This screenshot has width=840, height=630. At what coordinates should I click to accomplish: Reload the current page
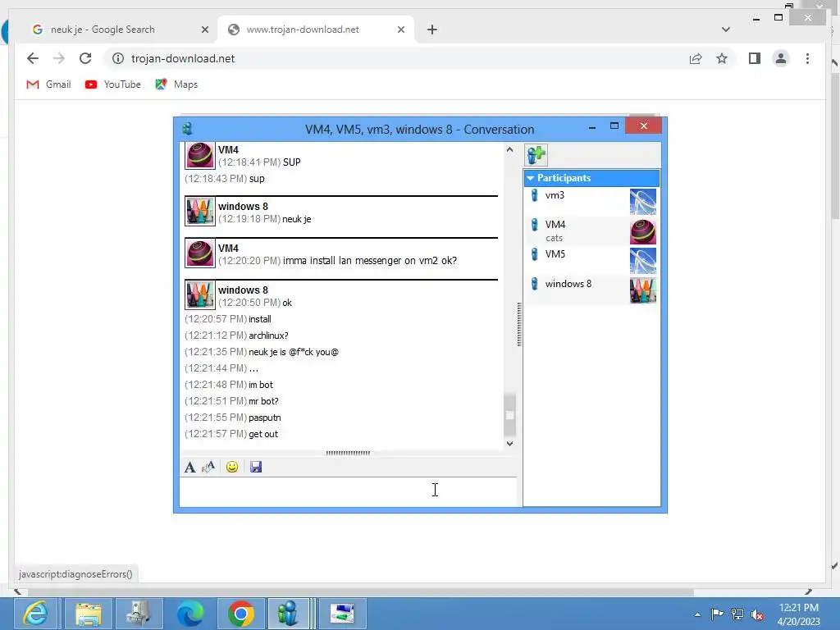point(85,58)
